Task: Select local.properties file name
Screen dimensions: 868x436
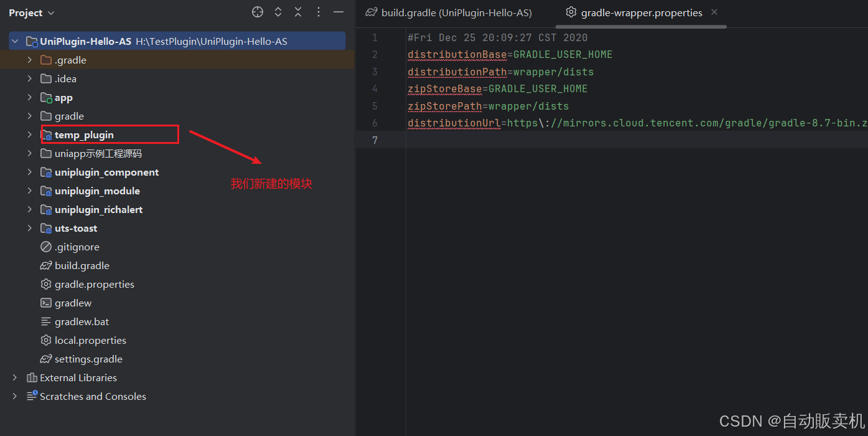Action: coord(90,341)
